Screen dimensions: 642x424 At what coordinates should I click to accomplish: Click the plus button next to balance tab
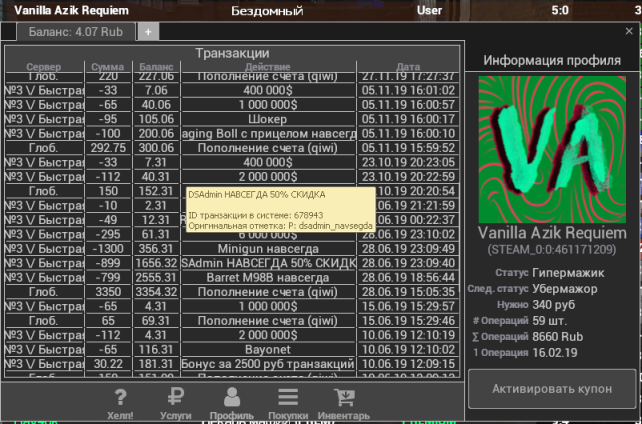click(146, 31)
